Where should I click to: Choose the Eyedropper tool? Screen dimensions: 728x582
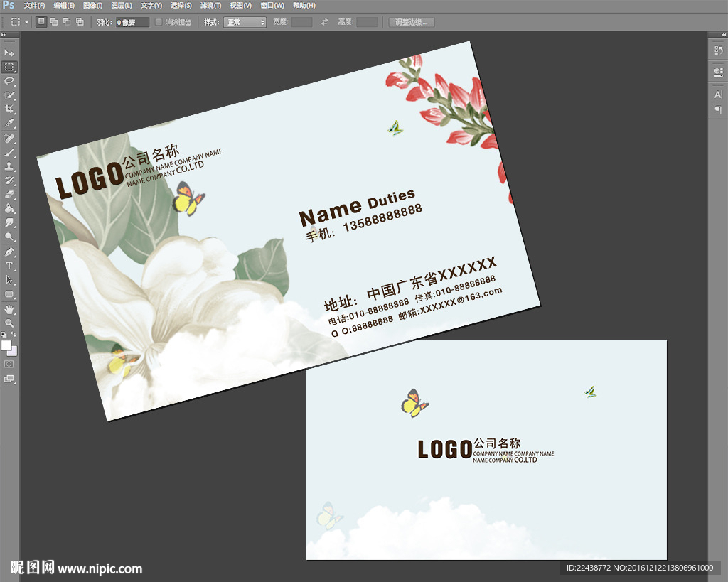(x=9, y=123)
